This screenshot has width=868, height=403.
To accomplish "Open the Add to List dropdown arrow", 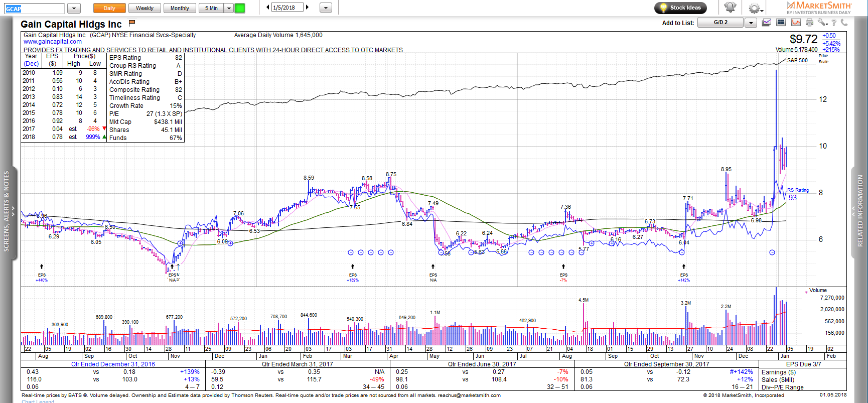I will click(751, 23).
